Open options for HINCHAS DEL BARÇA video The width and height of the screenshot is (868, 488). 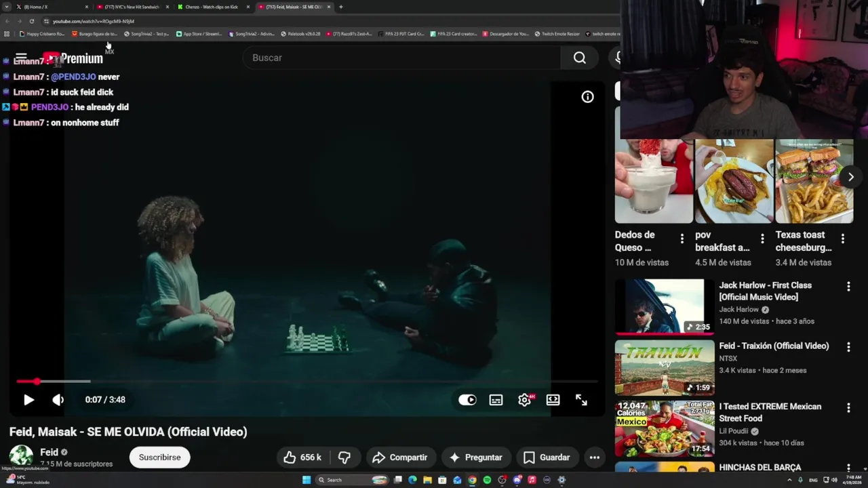tap(848, 468)
